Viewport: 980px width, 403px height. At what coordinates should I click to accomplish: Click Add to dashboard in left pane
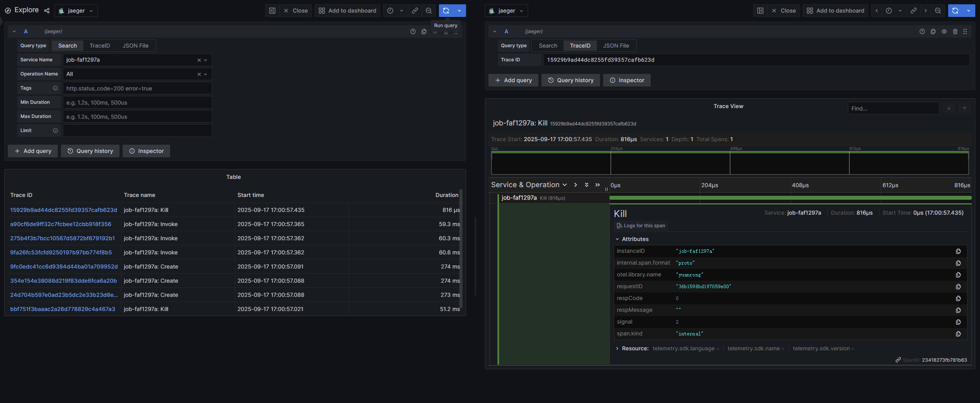tap(347, 11)
